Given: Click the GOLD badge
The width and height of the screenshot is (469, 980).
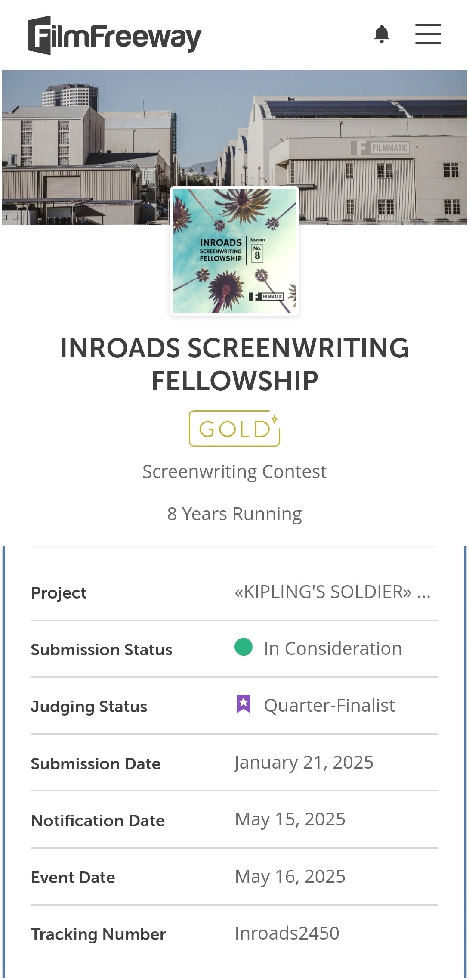Looking at the screenshot, I should tap(234, 428).
